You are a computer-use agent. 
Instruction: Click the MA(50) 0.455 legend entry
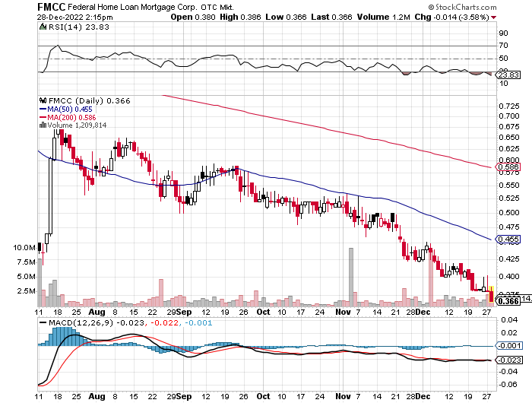pyautogui.click(x=66, y=109)
